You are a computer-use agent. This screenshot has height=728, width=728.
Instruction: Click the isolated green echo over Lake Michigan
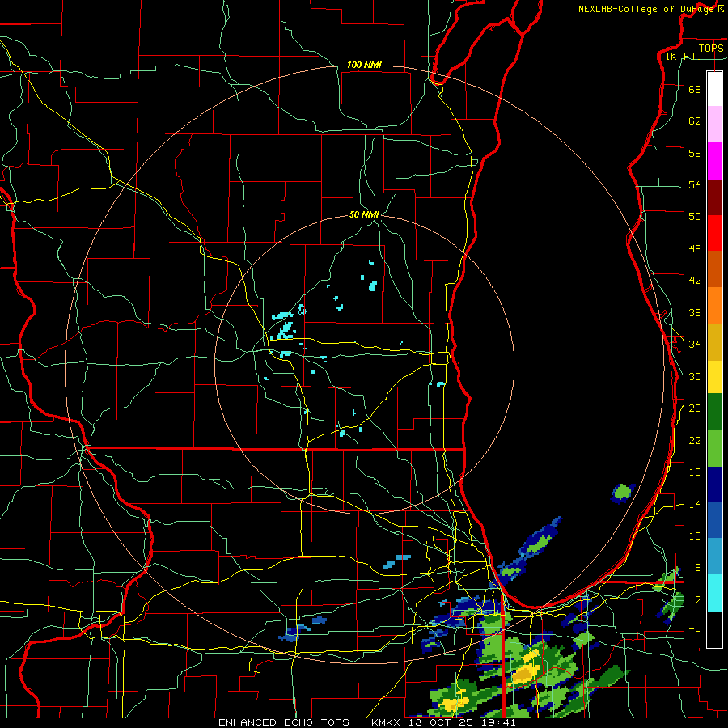pos(623,493)
